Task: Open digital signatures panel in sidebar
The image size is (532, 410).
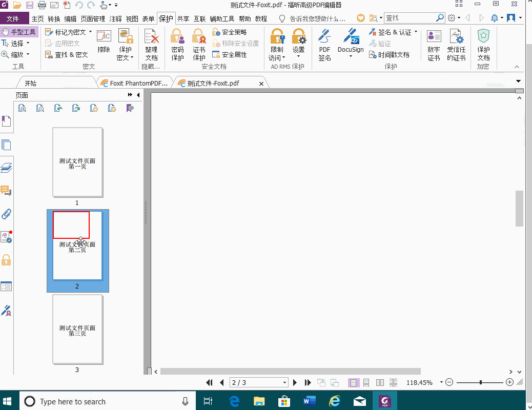Action: (x=6, y=311)
